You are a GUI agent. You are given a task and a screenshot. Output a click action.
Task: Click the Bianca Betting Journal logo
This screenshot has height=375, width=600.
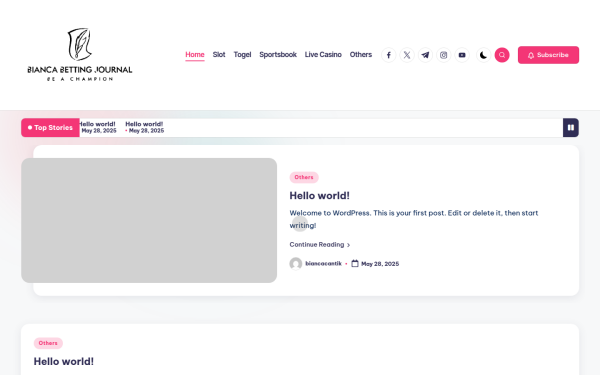tap(80, 54)
